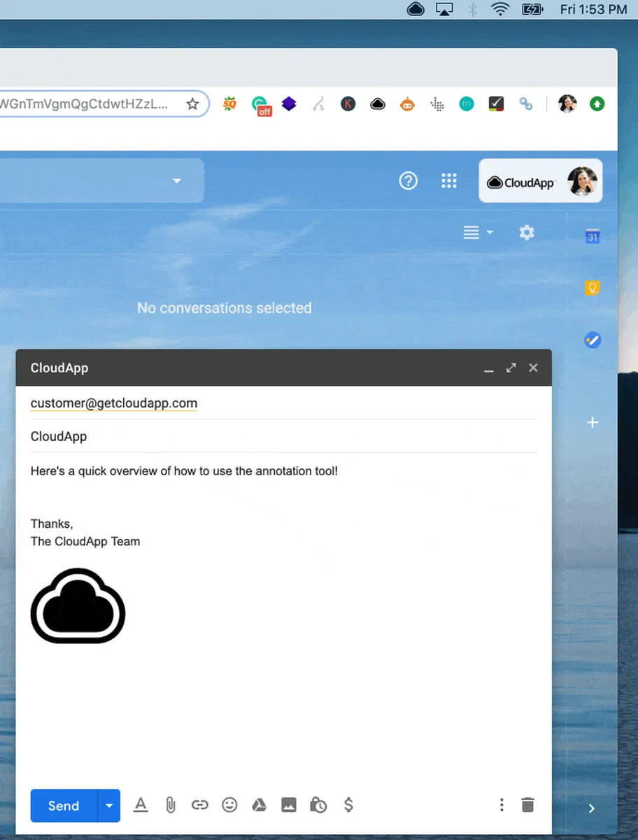Image resolution: width=638 pixels, height=840 pixels.
Task: Click the dark circle K extension
Action: [348, 104]
